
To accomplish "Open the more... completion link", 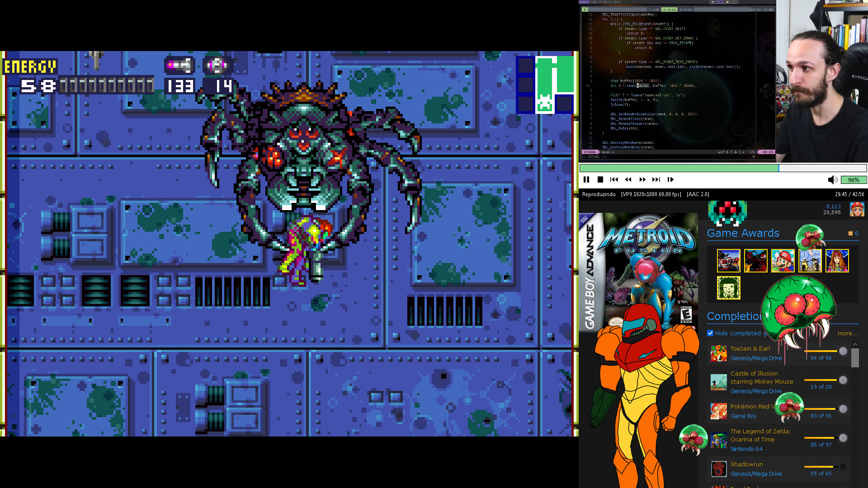I will pyautogui.click(x=848, y=333).
